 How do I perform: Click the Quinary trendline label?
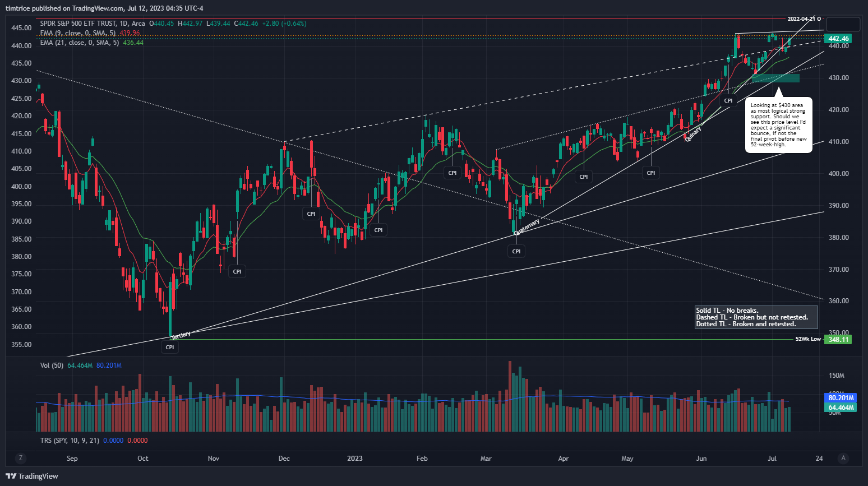[x=693, y=134]
